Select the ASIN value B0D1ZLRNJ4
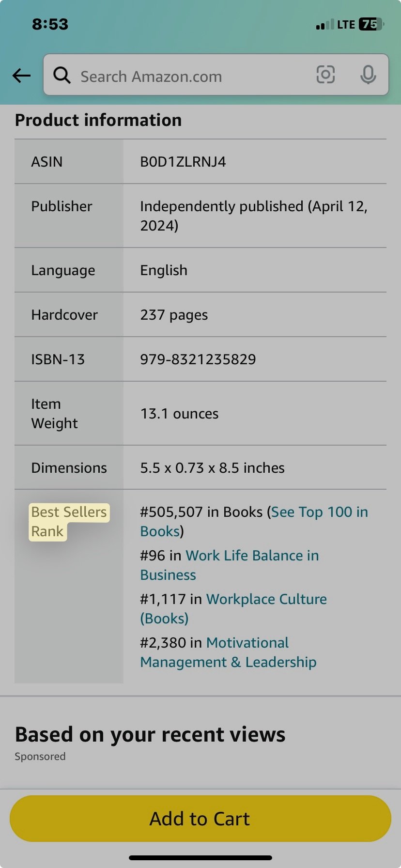Viewport: 401px width, 868px height. point(183,162)
